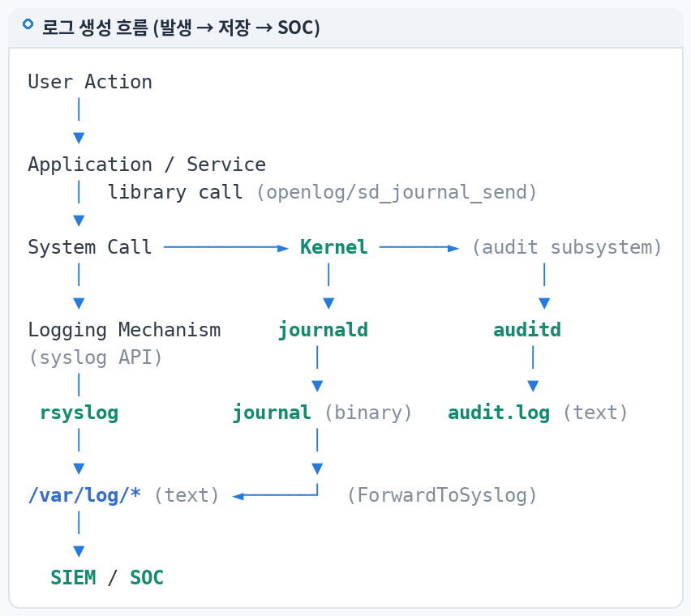This screenshot has height=616, width=691.
Task: Click the green 'auditd' label
Action: pos(527,330)
